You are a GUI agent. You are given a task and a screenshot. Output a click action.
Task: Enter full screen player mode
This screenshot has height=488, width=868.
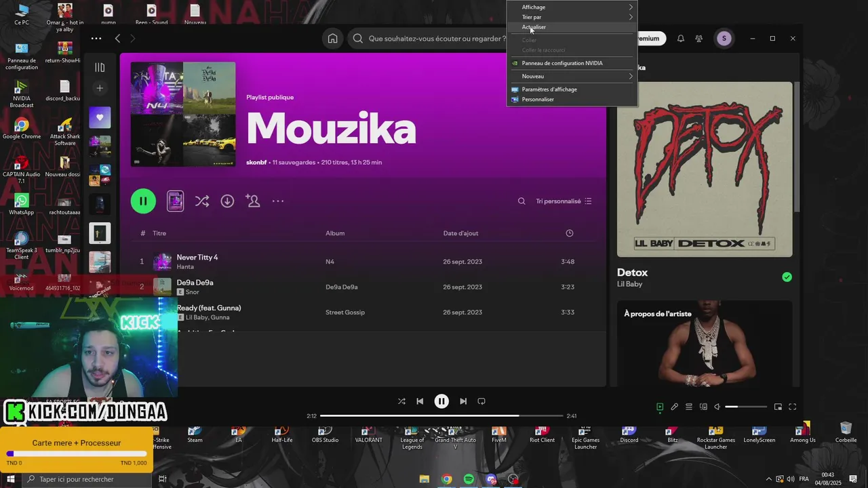792,407
